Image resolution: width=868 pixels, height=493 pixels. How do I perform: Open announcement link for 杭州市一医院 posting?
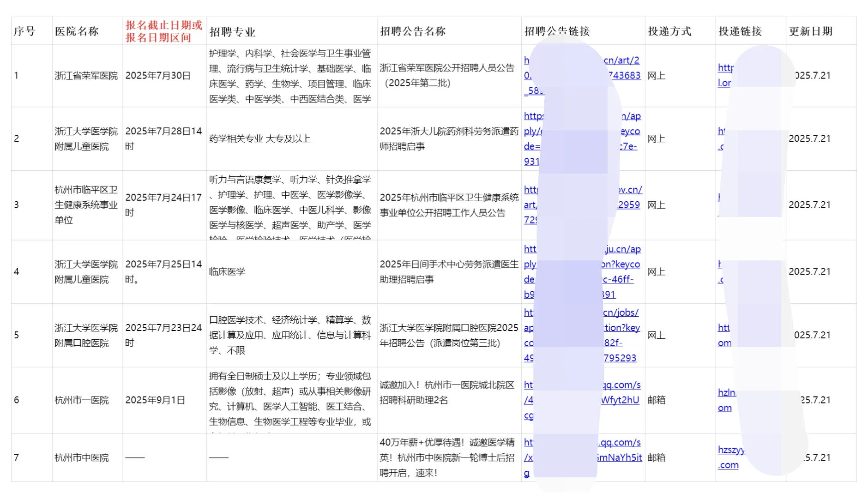pyautogui.click(x=582, y=400)
